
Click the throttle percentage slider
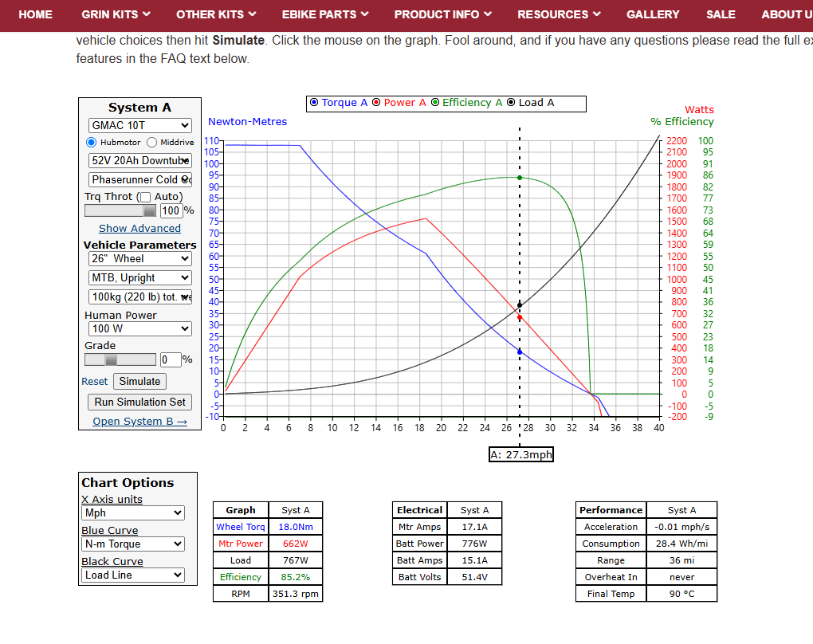point(120,210)
